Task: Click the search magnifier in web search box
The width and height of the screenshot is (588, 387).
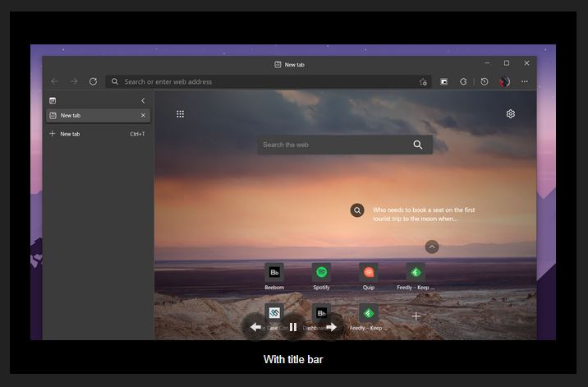Action: point(417,145)
